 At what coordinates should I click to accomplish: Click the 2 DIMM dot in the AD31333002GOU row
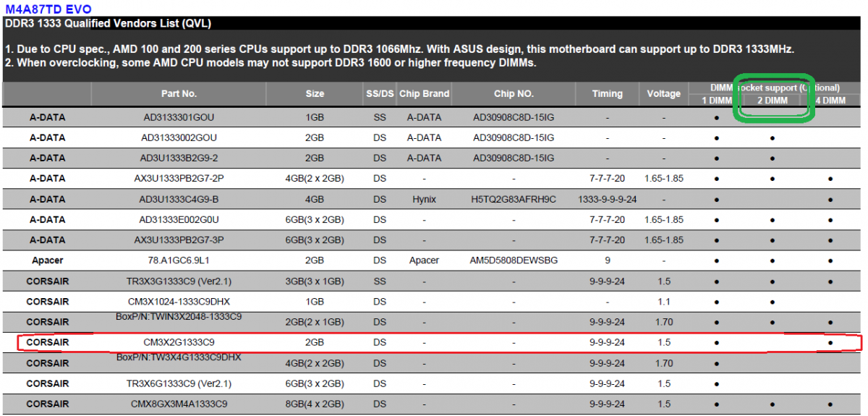pyautogui.click(x=773, y=137)
